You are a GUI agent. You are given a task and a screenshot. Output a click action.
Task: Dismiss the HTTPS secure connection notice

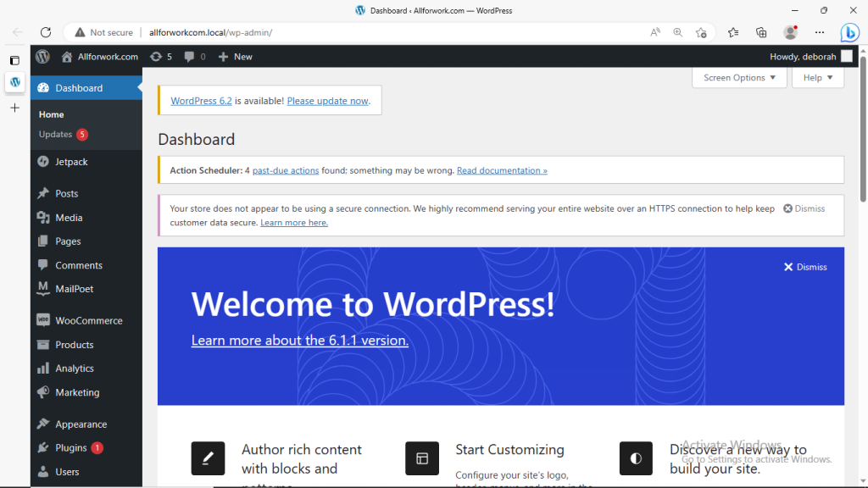point(804,208)
